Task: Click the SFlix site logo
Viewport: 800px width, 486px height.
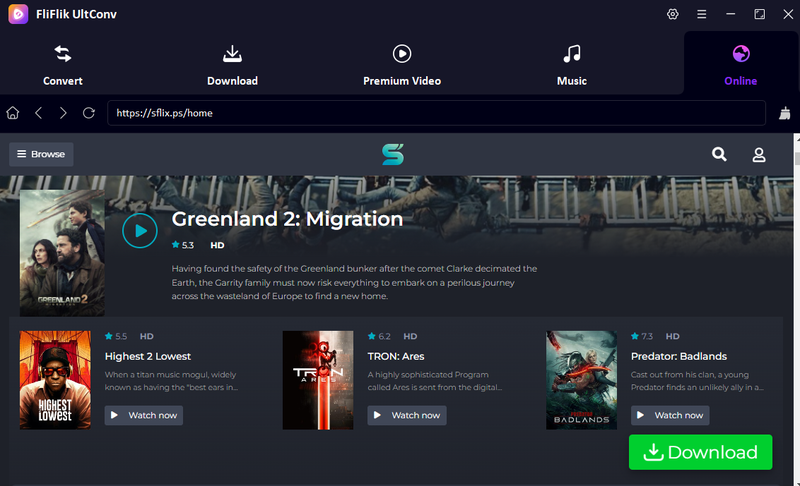Action: tap(393, 154)
